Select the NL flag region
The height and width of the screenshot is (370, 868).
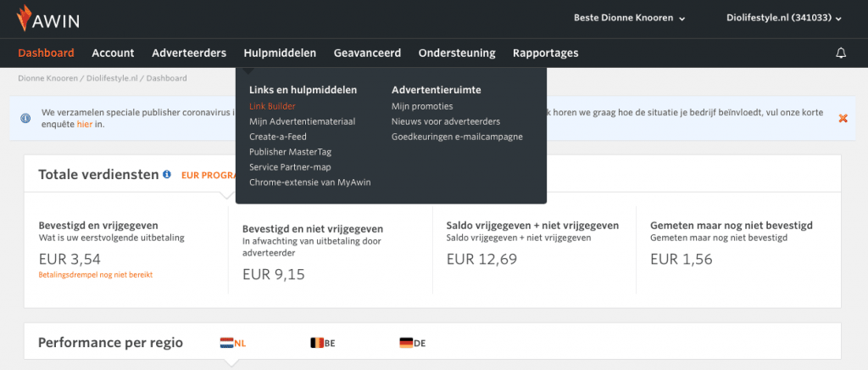[x=233, y=343]
